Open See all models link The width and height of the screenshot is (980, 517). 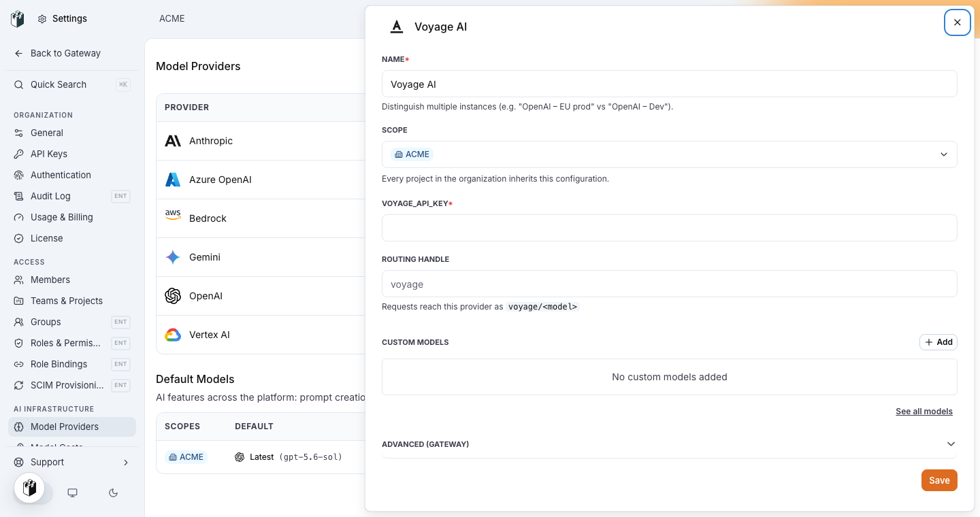pyautogui.click(x=924, y=412)
